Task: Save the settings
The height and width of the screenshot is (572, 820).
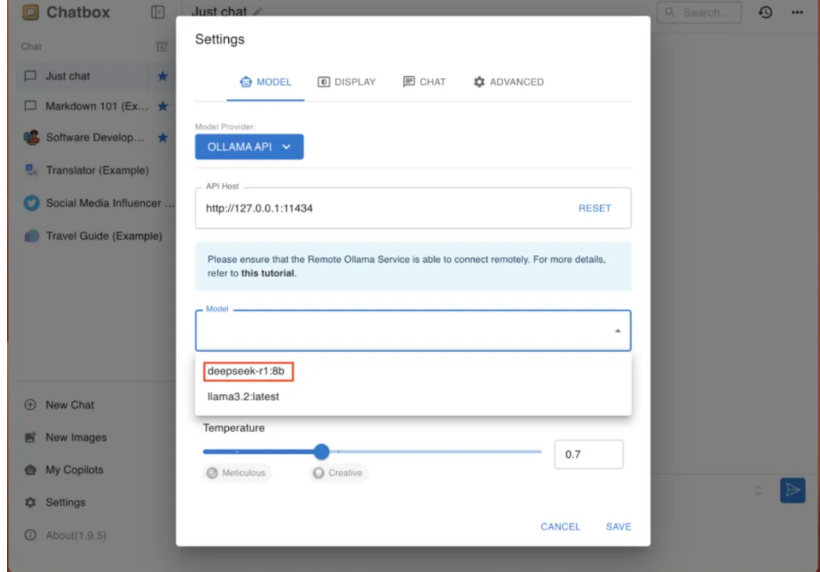Action: [x=618, y=527]
